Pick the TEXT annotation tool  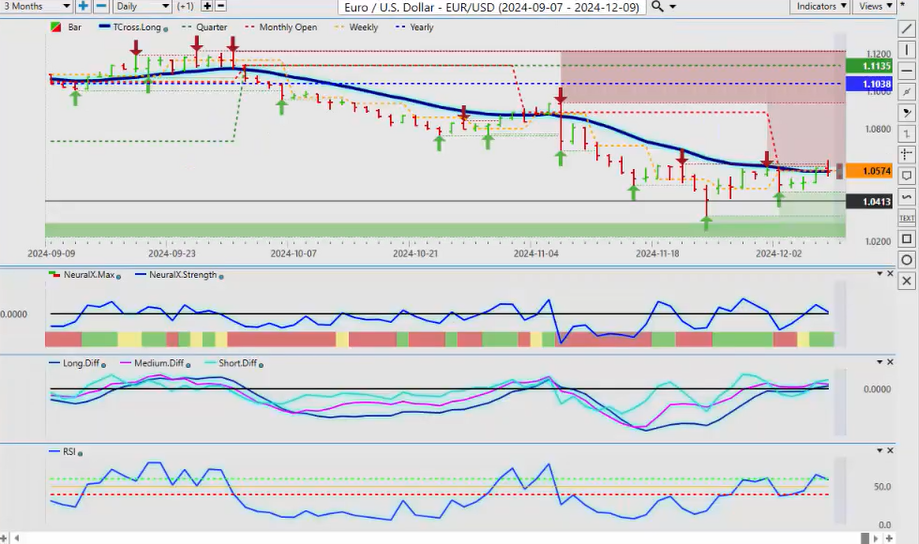[x=906, y=217]
